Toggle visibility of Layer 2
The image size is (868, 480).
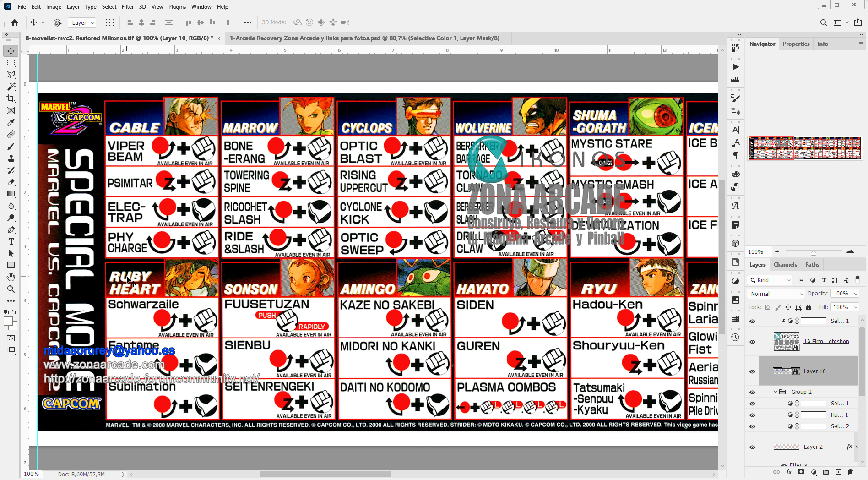point(752,447)
